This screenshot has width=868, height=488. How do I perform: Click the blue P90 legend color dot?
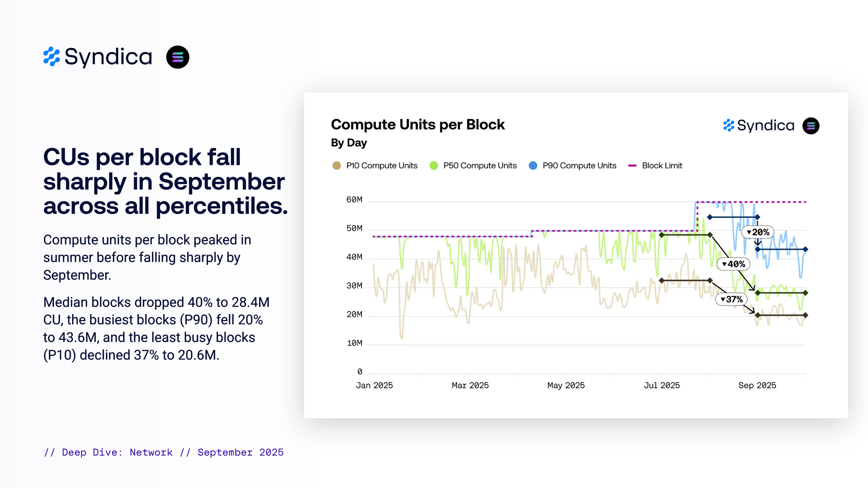pyautogui.click(x=533, y=165)
